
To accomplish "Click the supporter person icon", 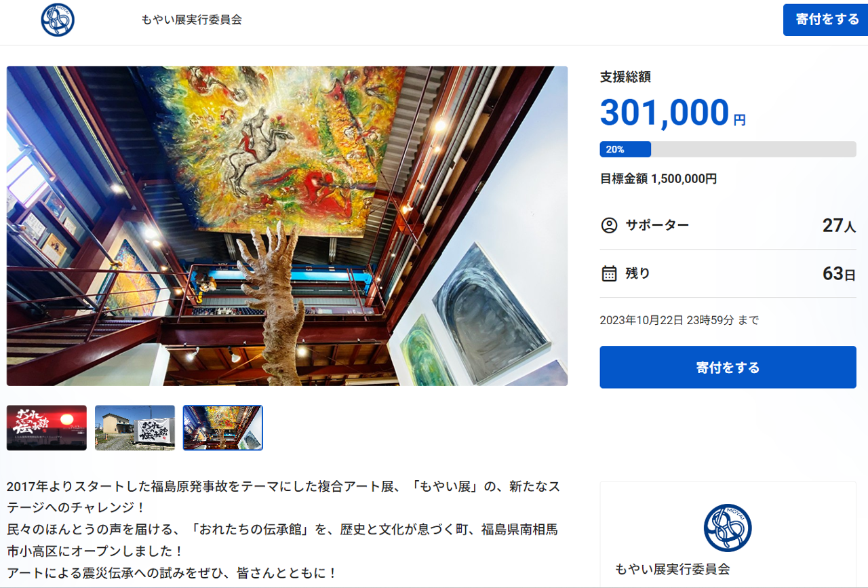I will [609, 225].
